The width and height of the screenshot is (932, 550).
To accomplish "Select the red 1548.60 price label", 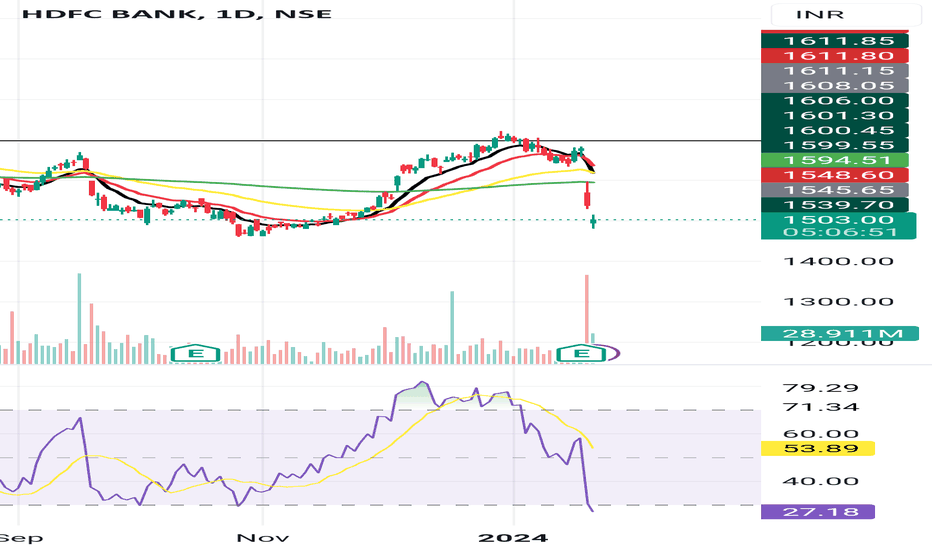I will (x=835, y=175).
